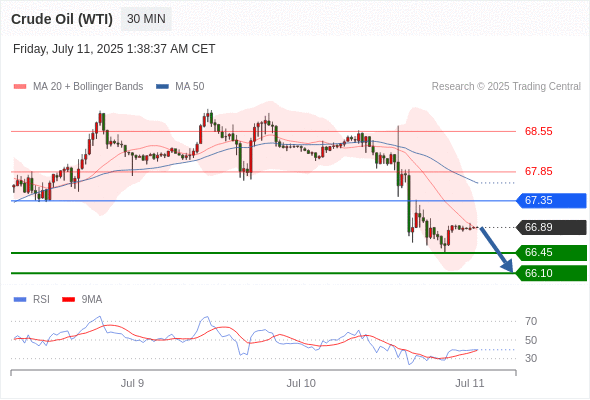Click the Crude Oil (WTI) title
The width and height of the screenshot is (590, 400).
62,19
